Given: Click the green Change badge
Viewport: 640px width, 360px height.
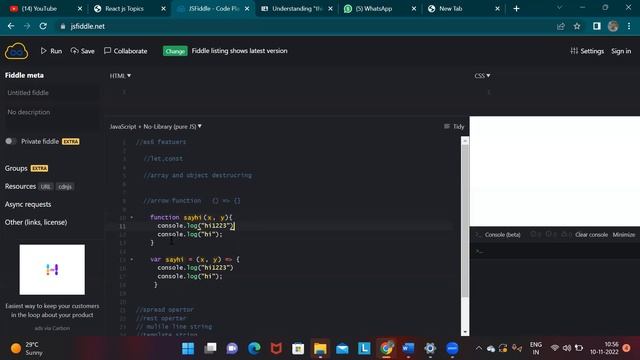Looking at the screenshot, I should click(175, 51).
